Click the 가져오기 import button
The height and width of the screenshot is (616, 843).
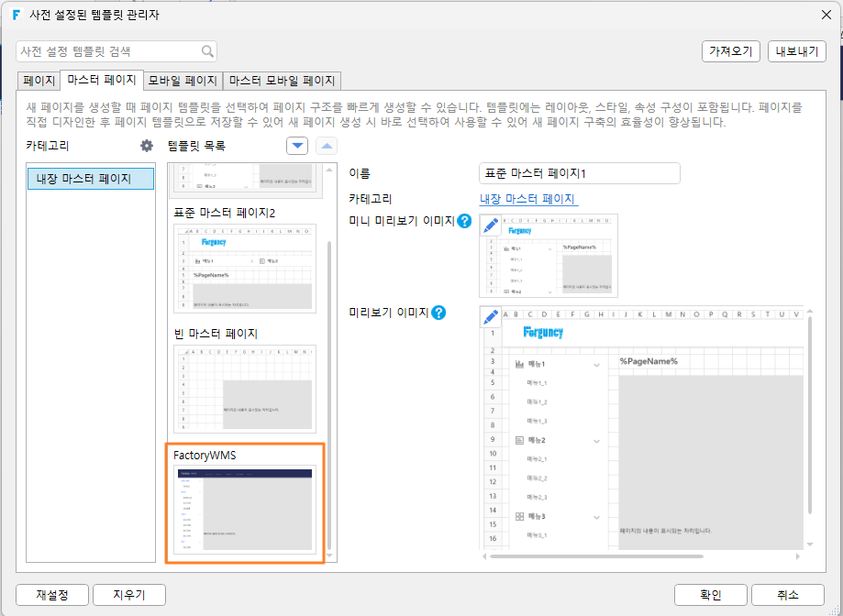click(731, 51)
